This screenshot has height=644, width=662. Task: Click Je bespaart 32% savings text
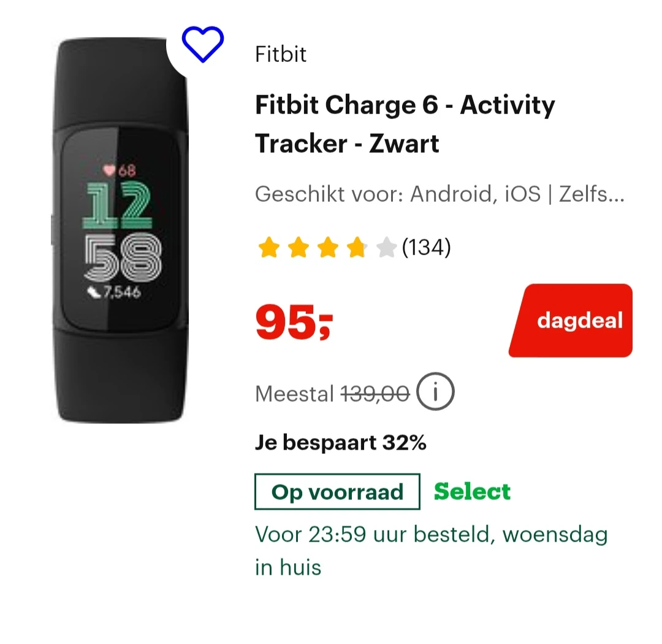(341, 443)
